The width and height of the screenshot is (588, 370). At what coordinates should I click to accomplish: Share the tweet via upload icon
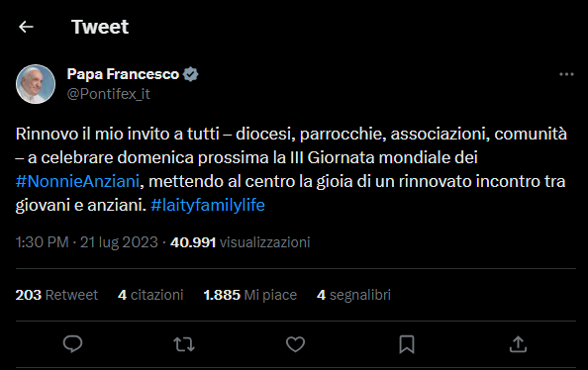pyautogui.click(x=519, y=344)
